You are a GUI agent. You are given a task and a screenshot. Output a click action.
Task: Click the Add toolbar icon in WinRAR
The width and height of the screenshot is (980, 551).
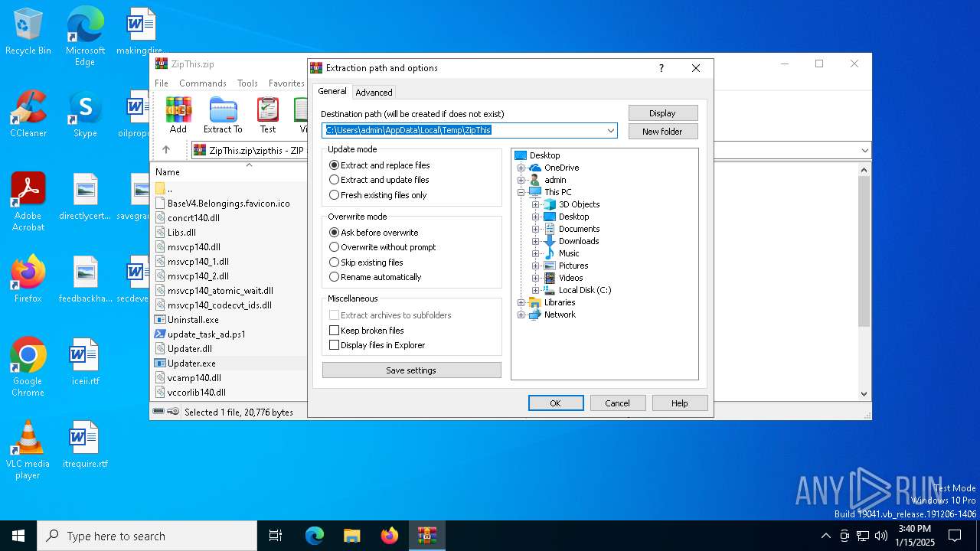(178, 116)
